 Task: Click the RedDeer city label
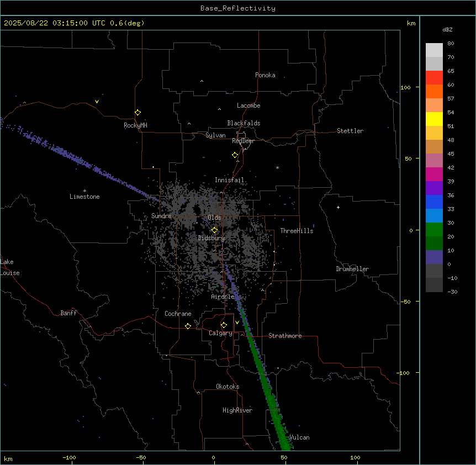243,141
